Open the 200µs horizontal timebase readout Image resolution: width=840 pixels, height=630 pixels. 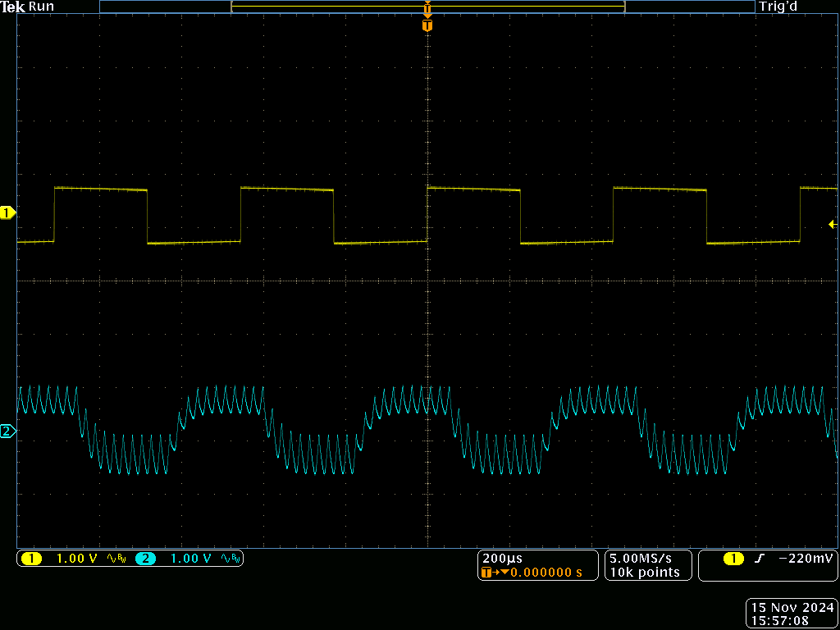pos(502,558)
